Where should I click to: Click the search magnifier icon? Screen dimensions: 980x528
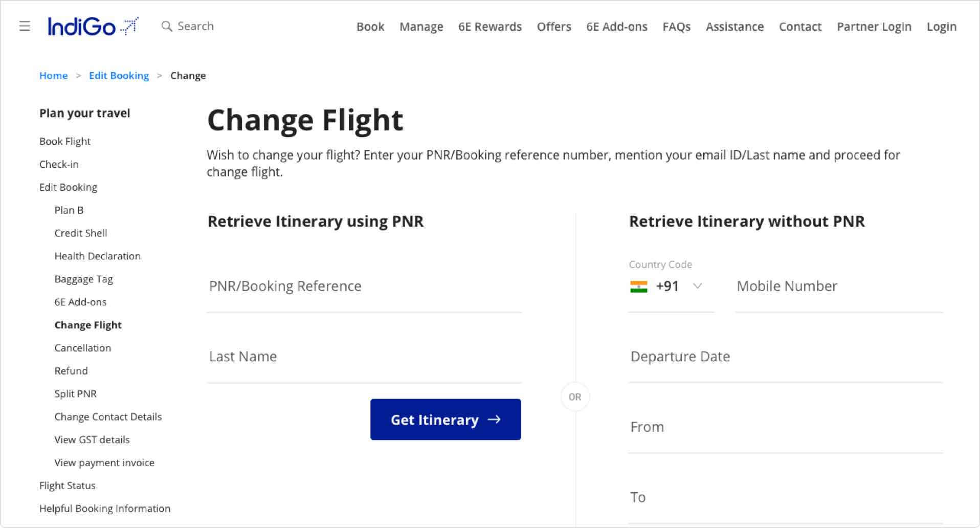166,26
